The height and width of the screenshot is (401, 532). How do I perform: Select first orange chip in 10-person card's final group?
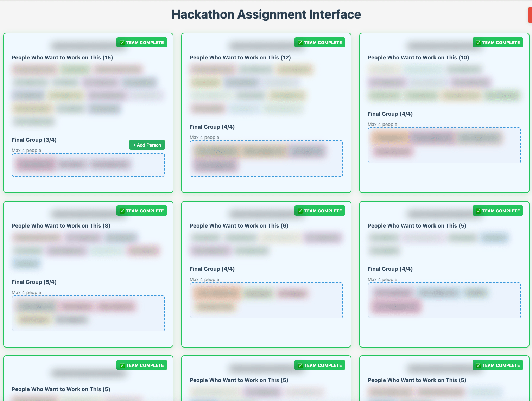pos(390,138)
